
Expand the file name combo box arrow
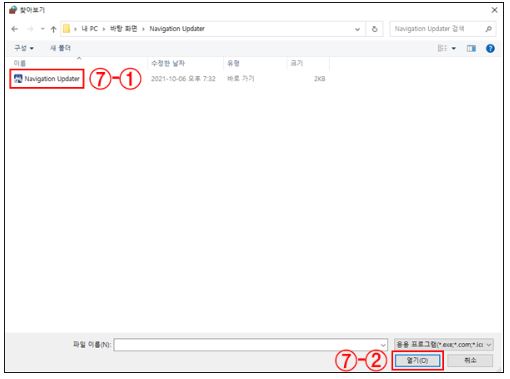pyautogui.click(x=383, y=345)
